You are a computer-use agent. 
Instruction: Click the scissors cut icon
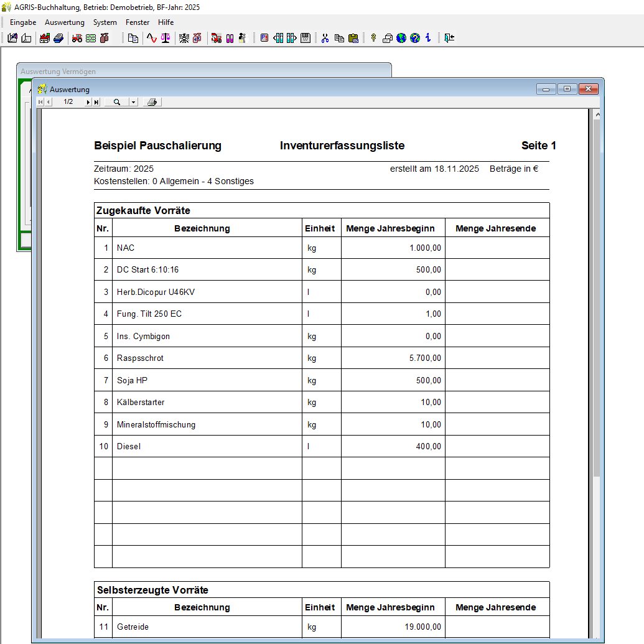[325, 38]
